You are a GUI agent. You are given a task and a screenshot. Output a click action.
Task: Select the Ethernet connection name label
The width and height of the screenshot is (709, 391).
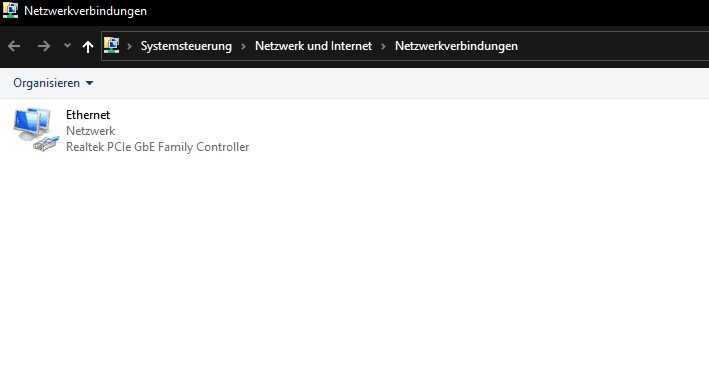(x=88, y=115)
